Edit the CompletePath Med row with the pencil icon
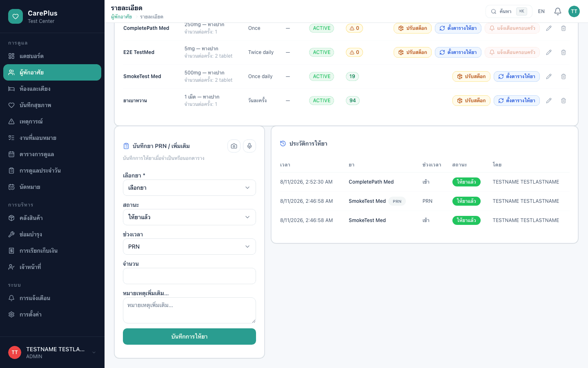 (x=549, y=28)
